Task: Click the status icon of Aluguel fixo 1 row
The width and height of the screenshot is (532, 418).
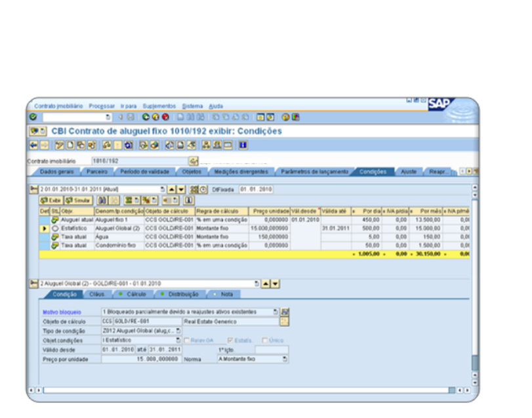Action: click(55, 220)
